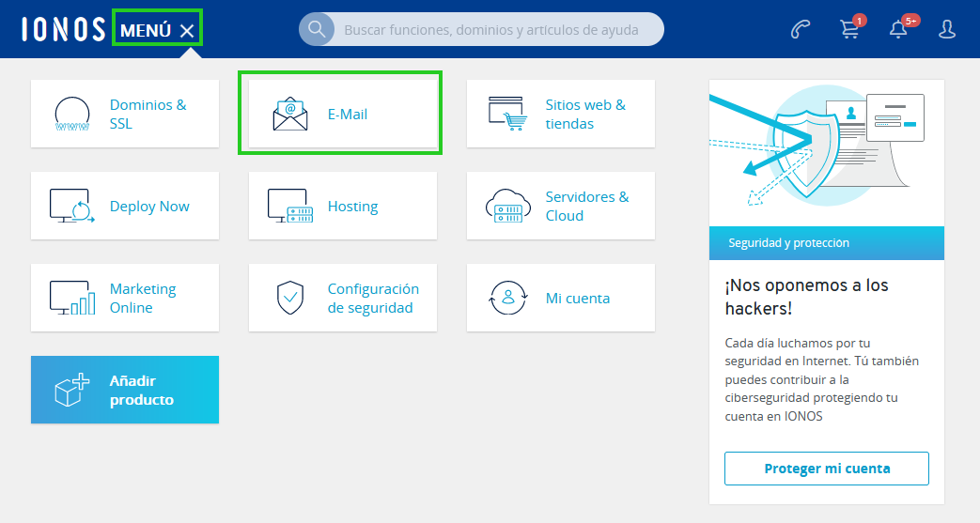The image size is (980, 523).
Task: Open the user account icon
Action: (947, 29)
